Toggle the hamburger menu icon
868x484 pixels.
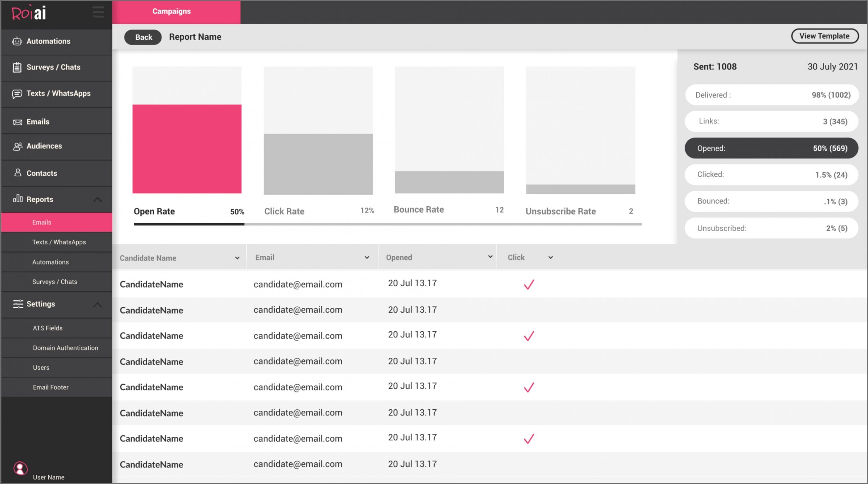pyautogui.click(x=98, y=12)
